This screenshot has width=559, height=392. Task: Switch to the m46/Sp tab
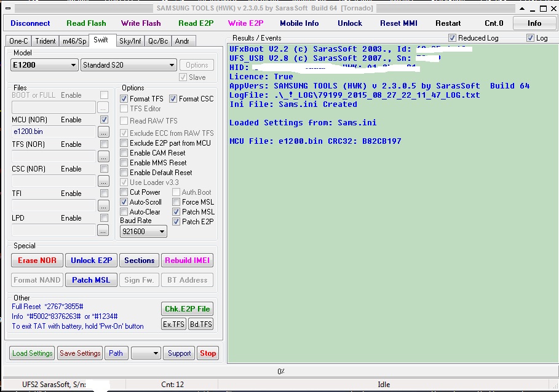click(74, 41)
